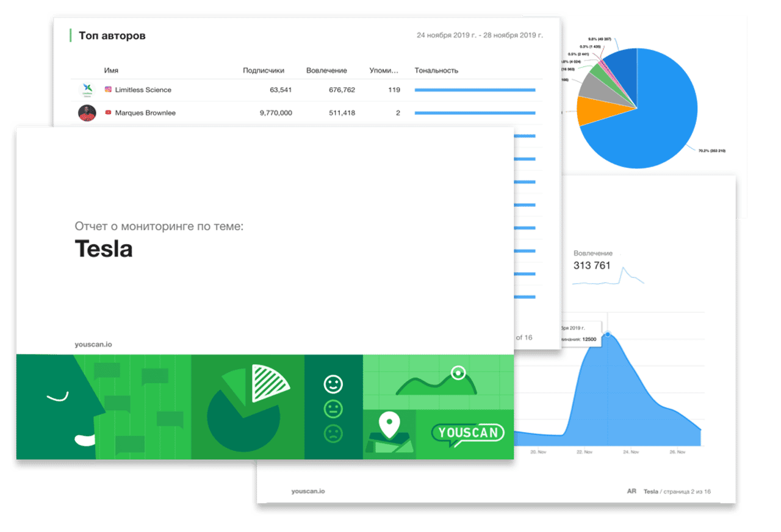This screenshot has height=532, width=781.
Task: Click the YOUSCAN speech bubble logo
Action: 468,434
